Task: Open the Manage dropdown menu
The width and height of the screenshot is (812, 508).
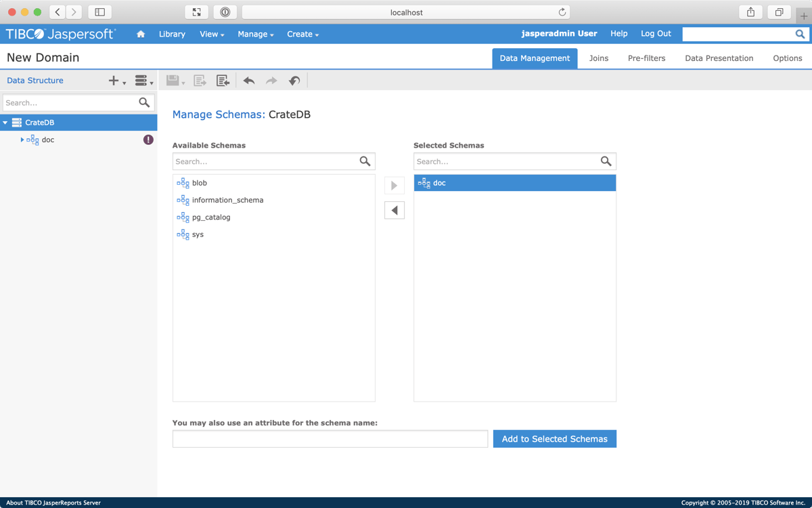Action: pyautogui.click(x=255, y=34)
